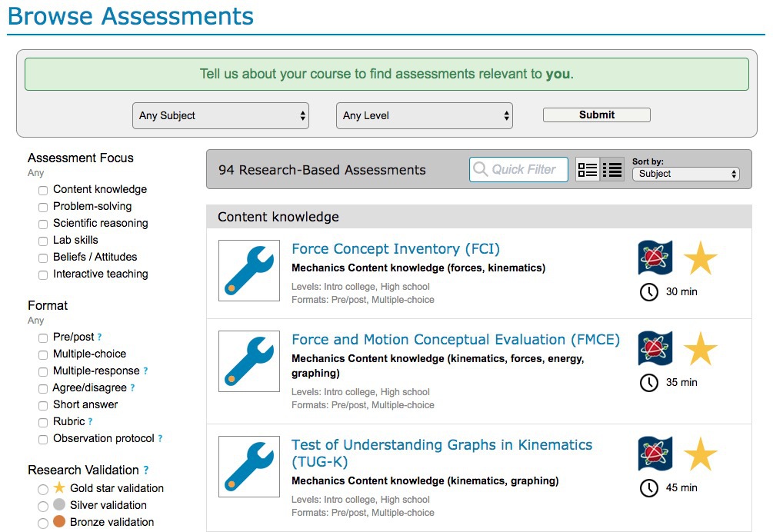The width and height of the screenshot is (773, 532).
Task: Select Gold star validation radio
Action: pos(43,489)
